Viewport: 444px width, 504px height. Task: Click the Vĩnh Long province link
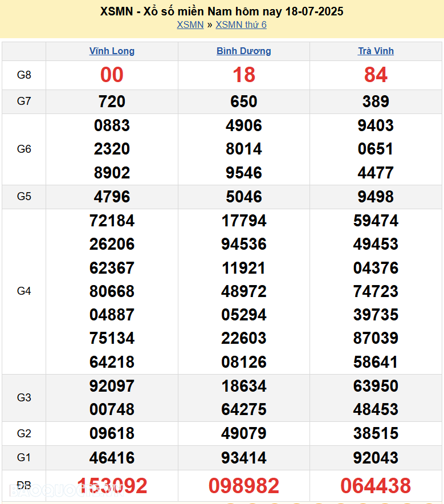point(112,51)
